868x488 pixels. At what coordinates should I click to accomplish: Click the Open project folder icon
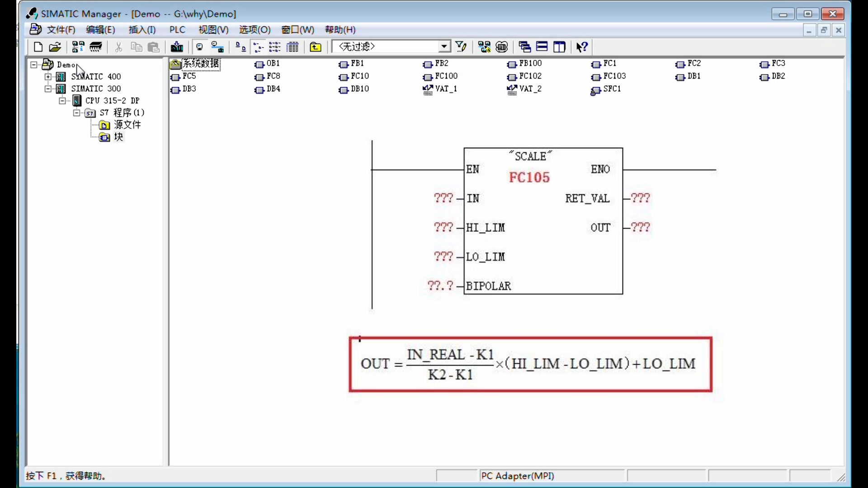[x=55, y=47]
